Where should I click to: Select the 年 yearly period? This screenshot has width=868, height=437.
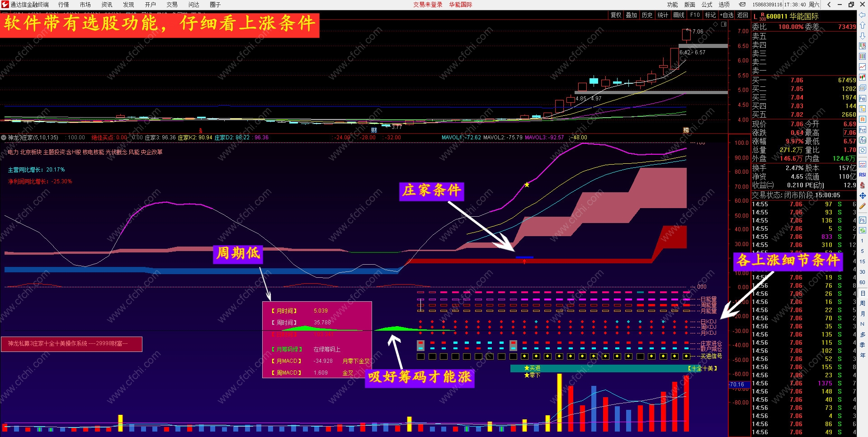pyautogui.click(x=863, y=355)
